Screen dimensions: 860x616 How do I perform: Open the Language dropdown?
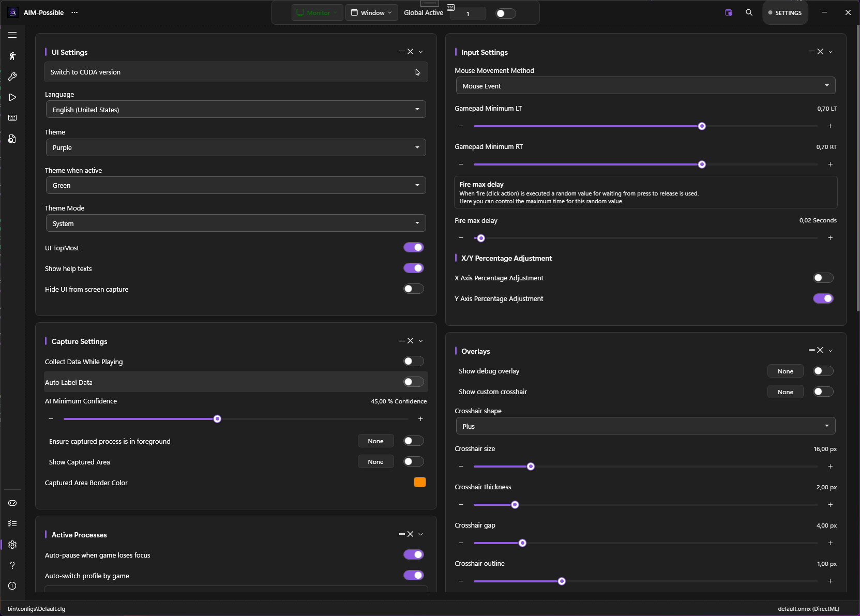[x=236, y=110]
